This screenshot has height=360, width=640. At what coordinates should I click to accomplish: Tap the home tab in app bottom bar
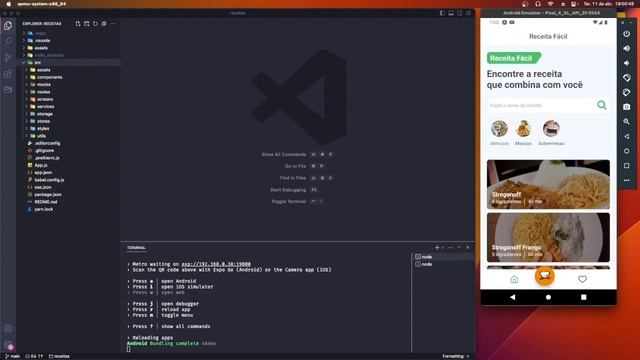coord(514,279)
